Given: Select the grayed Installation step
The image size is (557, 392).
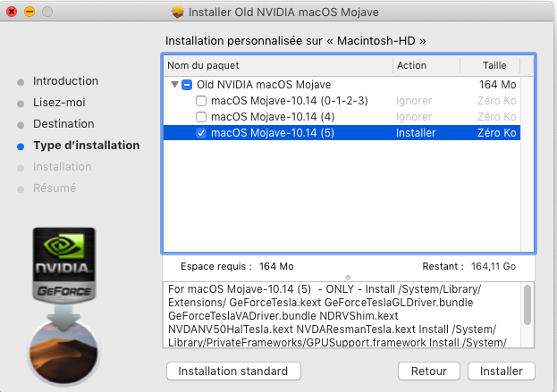Looking at the screenshot, I should coord(63,167).
